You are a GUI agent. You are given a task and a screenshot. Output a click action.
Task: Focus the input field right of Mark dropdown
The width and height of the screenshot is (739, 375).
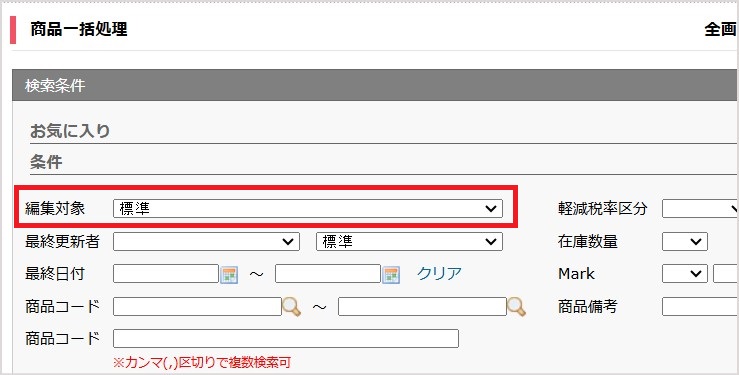tap(726, 274)
